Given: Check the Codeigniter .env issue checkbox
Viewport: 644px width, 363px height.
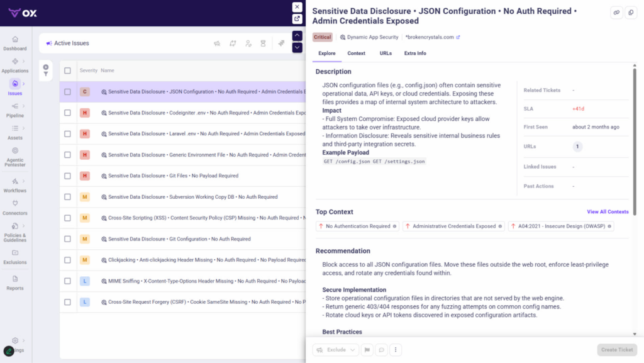Looking at the screenshot, I should pos(67,113).
